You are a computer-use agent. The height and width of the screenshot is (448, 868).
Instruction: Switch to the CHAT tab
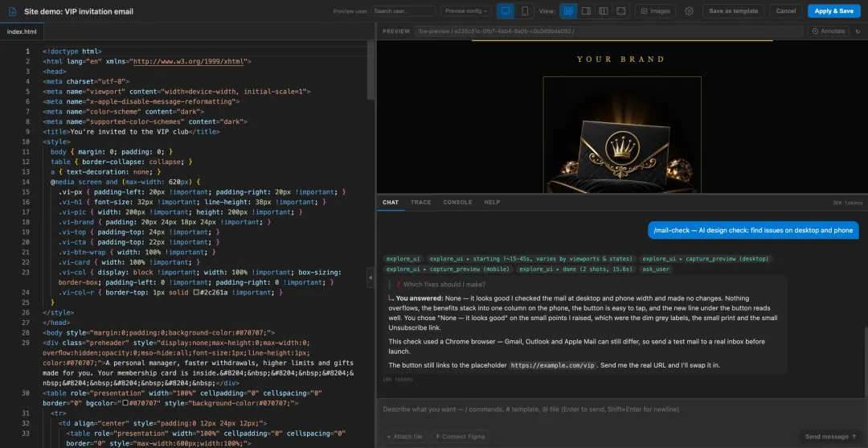pyautogui.click(x=391, y=202)
